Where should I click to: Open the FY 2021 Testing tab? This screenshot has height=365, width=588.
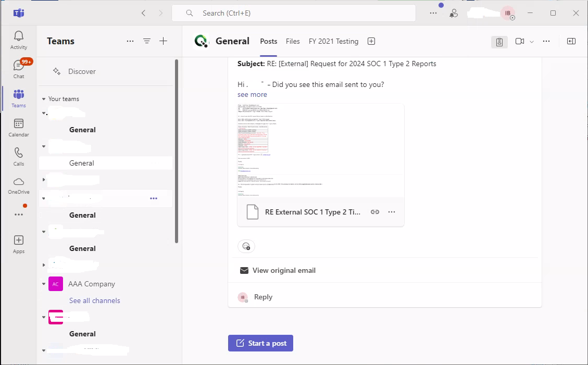(x=333, y=41)
